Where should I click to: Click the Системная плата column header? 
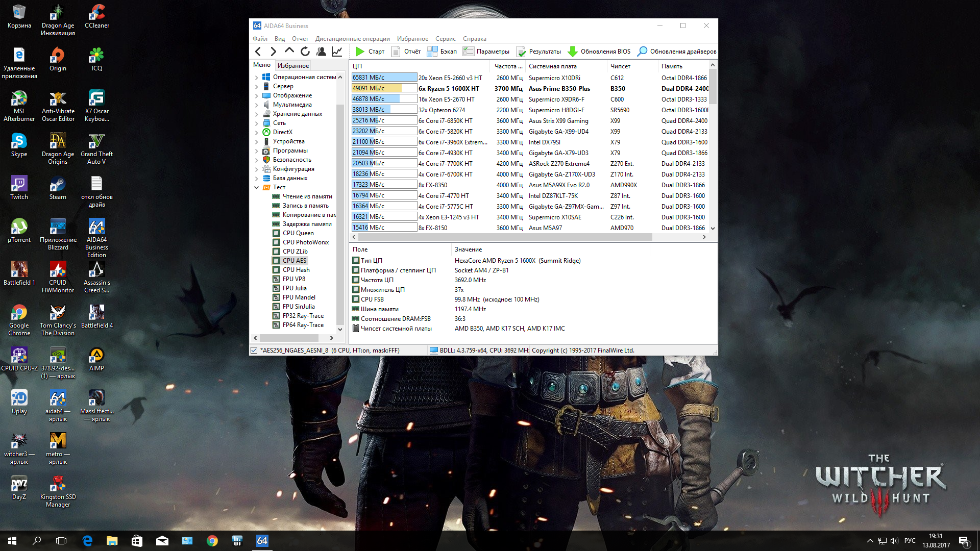point(552,66)
